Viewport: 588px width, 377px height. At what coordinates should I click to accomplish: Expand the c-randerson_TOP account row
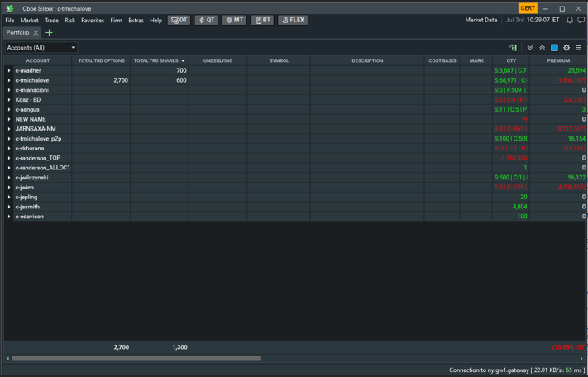point(9,158)
